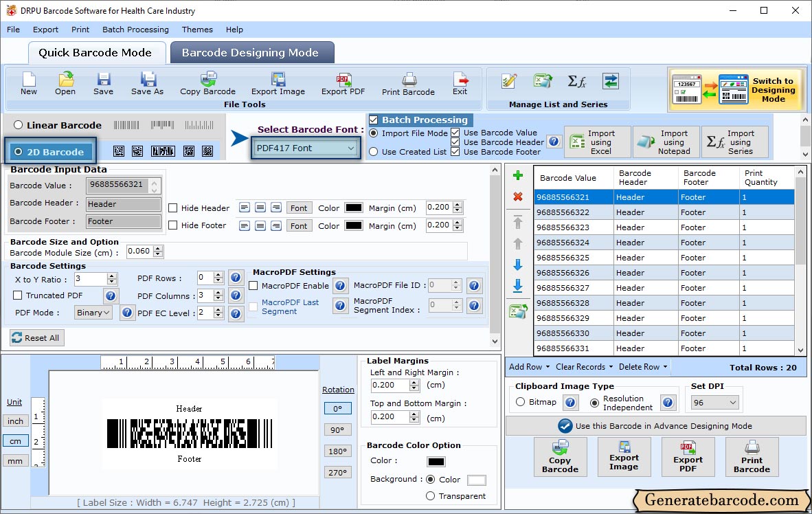This screenshot has height=514, width=812.
Task: Open the Help menu
Action: click(x=234, y=30)
